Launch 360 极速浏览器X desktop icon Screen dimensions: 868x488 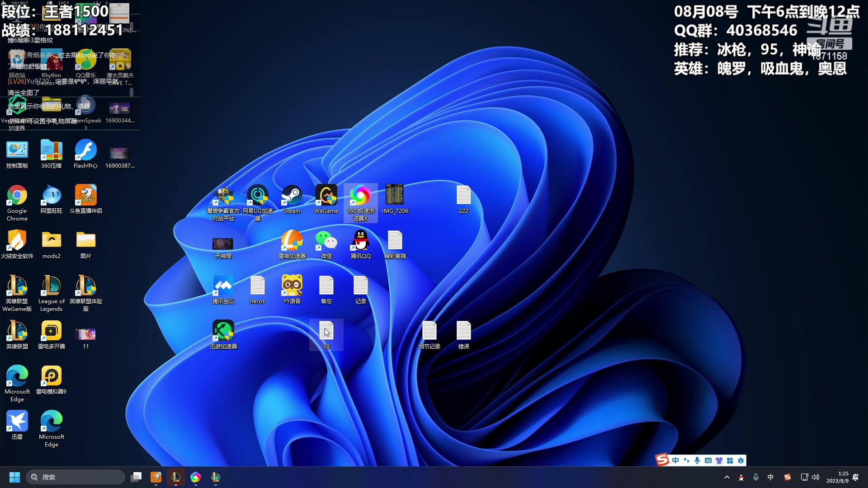(361, 202)
